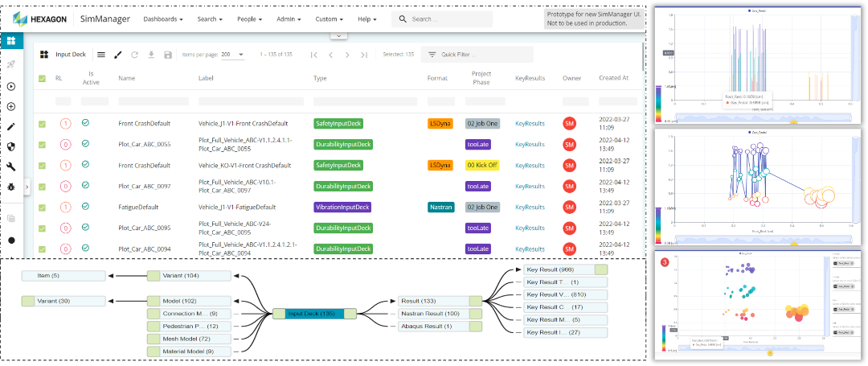Screen dimensions: 868x366
Task: Click the Quick Filter funnel icon
Action: tap(432, 54)
